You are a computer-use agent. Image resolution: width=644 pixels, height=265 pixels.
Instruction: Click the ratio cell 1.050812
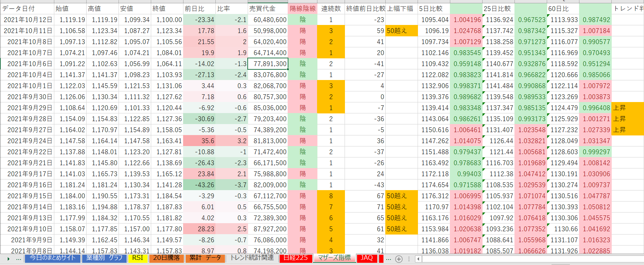595,207
